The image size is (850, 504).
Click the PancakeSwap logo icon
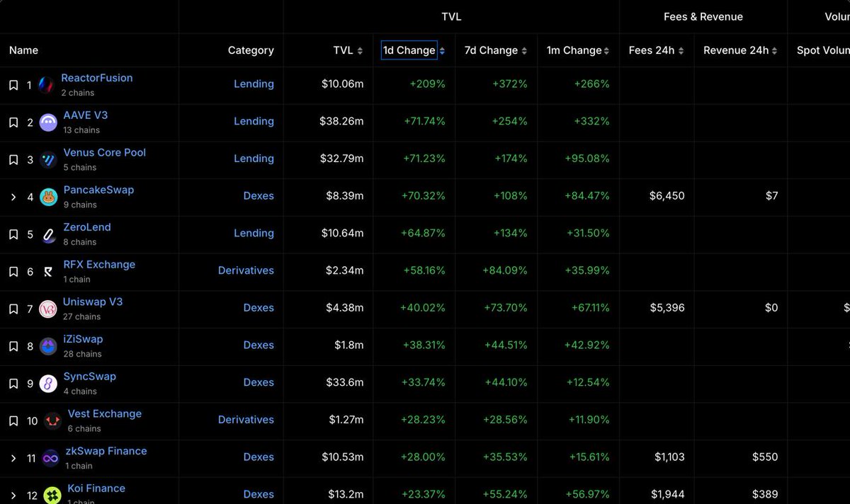click(x=48, y=197)
